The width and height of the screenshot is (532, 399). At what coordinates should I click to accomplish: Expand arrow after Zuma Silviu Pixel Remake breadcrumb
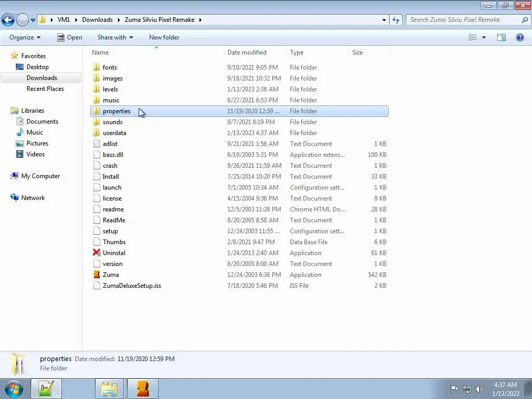pos(201,20)
